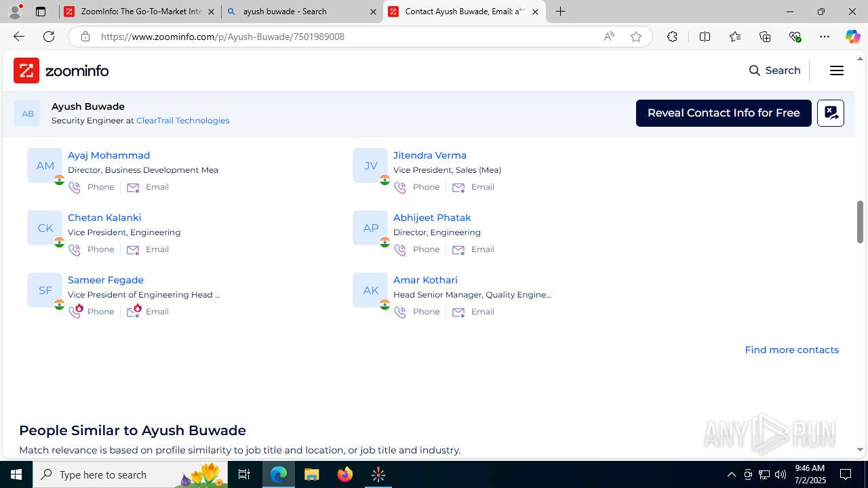Viewport: 868px width, 488px height.
Task: Open Windows Start menu
Action: point(16,474)
